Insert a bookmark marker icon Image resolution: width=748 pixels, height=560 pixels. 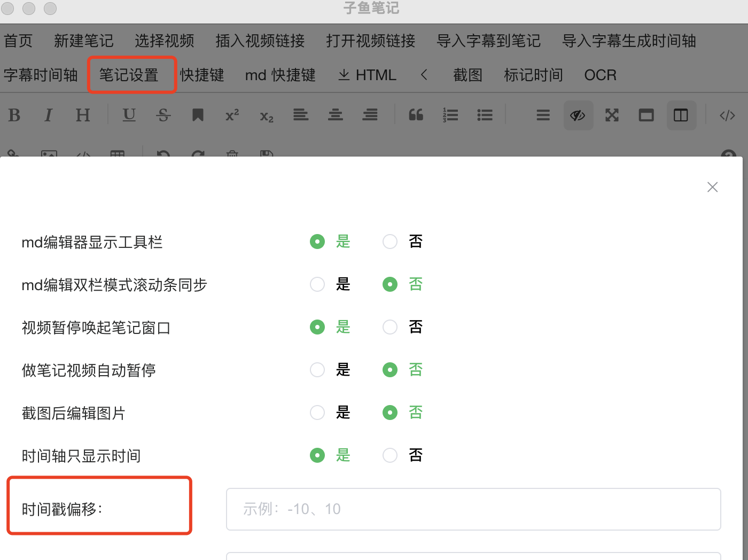tap(198, 115)
